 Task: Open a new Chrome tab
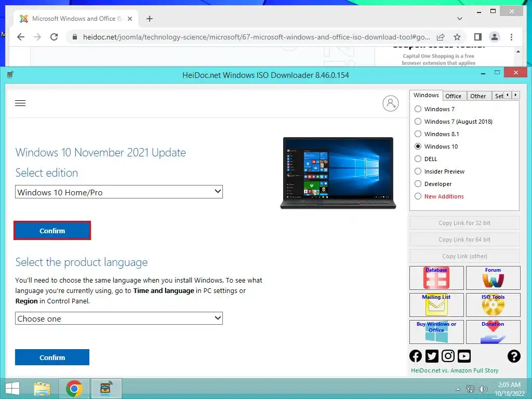[x=150, y=19]
